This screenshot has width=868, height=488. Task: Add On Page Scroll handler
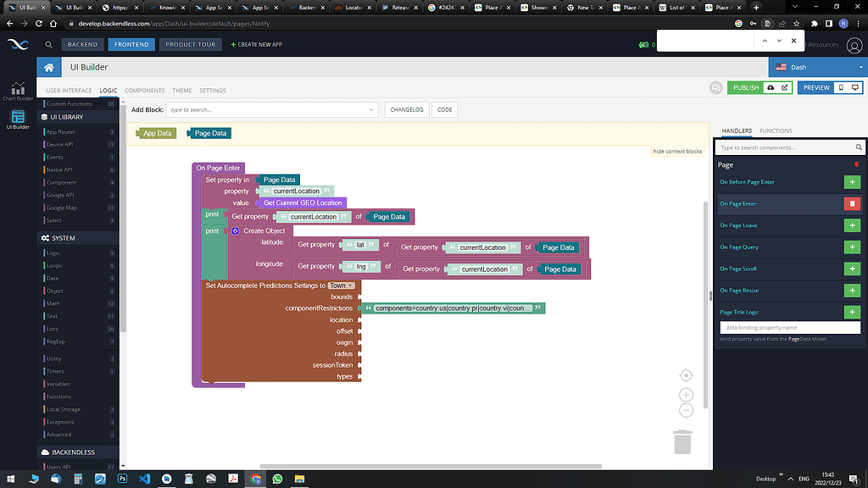click(852, 269)
